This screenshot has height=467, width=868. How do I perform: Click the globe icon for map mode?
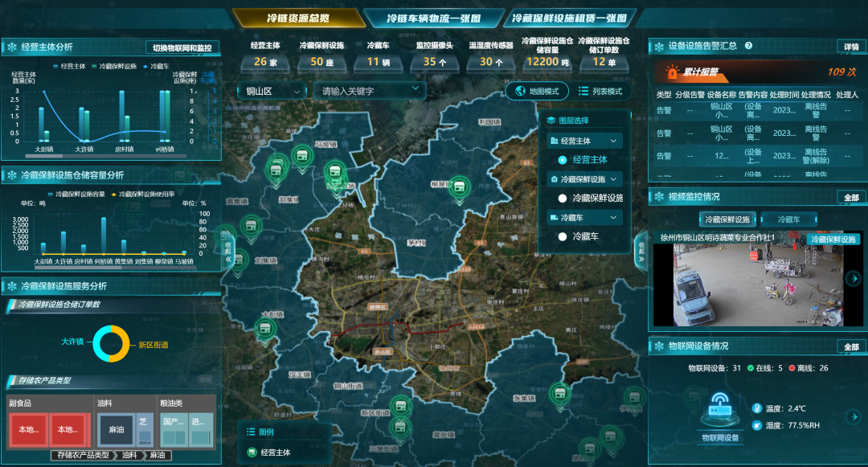tap(521, 92)
